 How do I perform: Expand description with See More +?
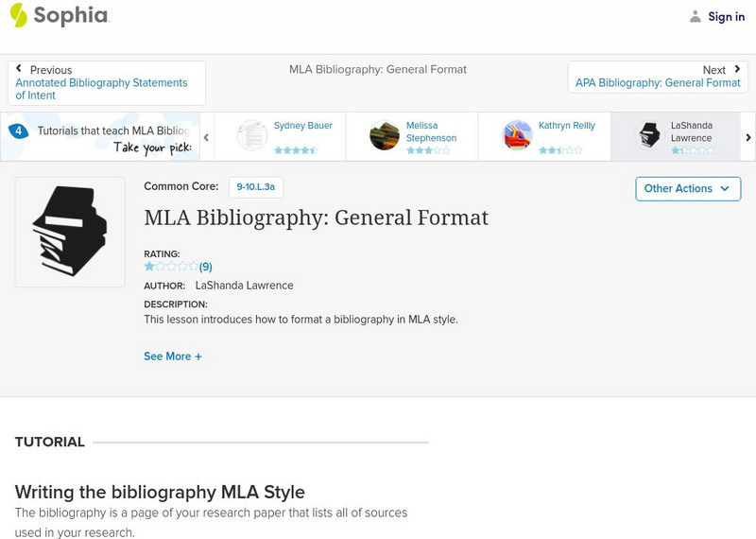coord(173,356)
